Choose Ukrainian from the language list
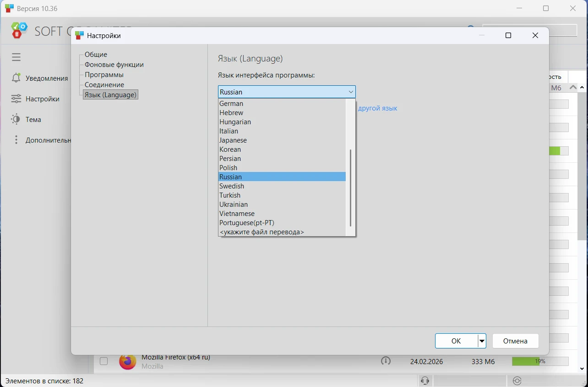This screenshot has height=387, width=588. pos(234,205)
